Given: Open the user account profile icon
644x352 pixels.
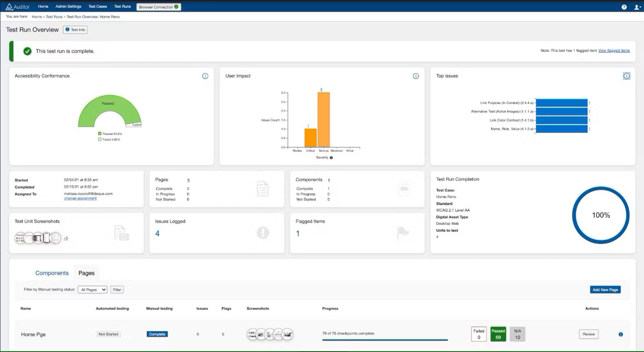Looking at the screenshot, I should (637, 7).
